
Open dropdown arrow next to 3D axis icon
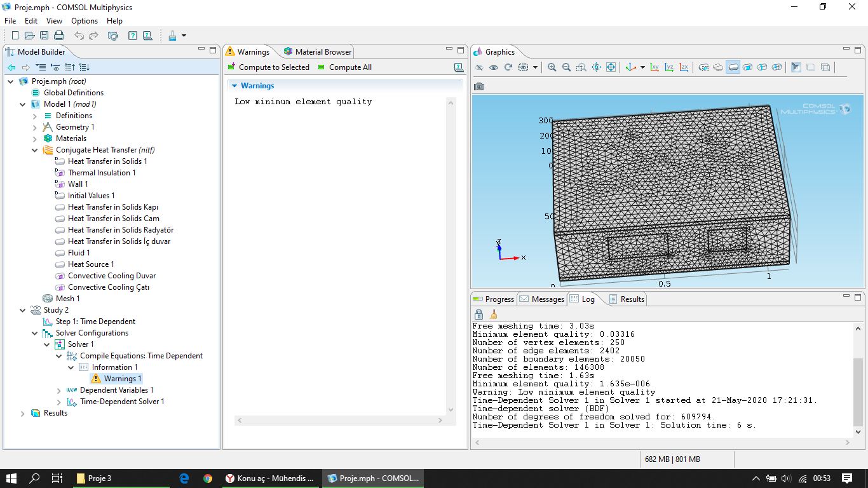[642, 67]
